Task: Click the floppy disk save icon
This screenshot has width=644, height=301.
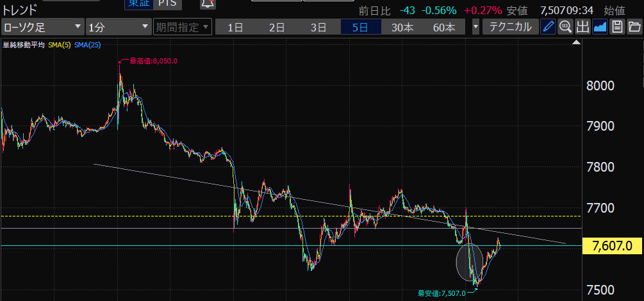Action: [617, 27]
